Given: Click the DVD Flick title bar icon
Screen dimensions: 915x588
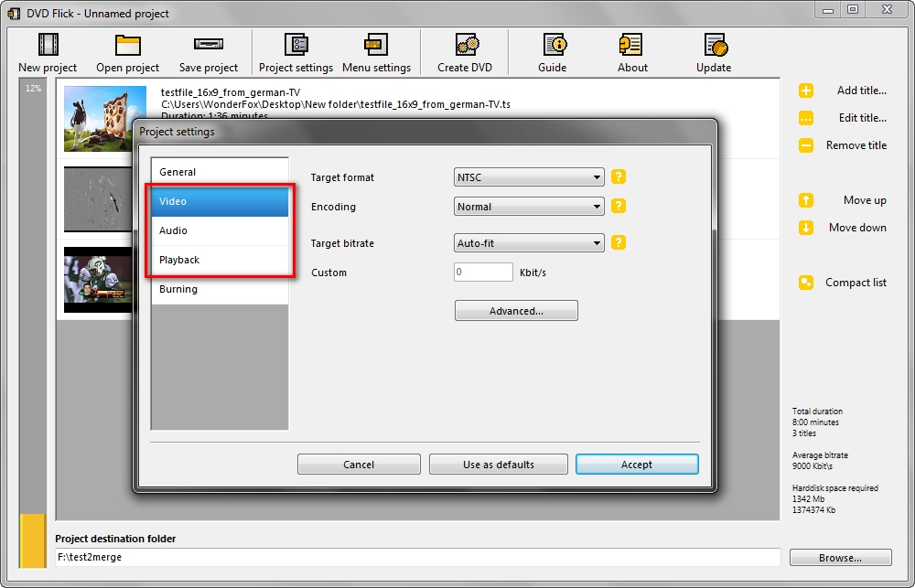Looking at the screenshot, I should (x=14, y=13).
